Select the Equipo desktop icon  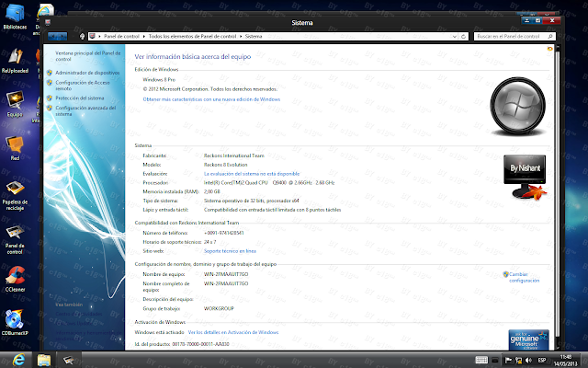(15, 104)
